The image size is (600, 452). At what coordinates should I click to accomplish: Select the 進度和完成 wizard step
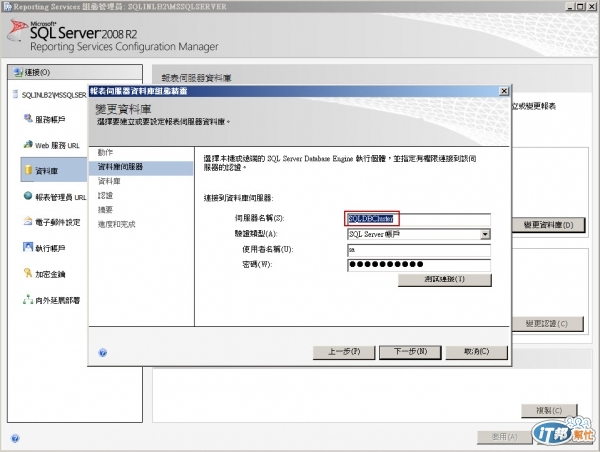point(117,224)
